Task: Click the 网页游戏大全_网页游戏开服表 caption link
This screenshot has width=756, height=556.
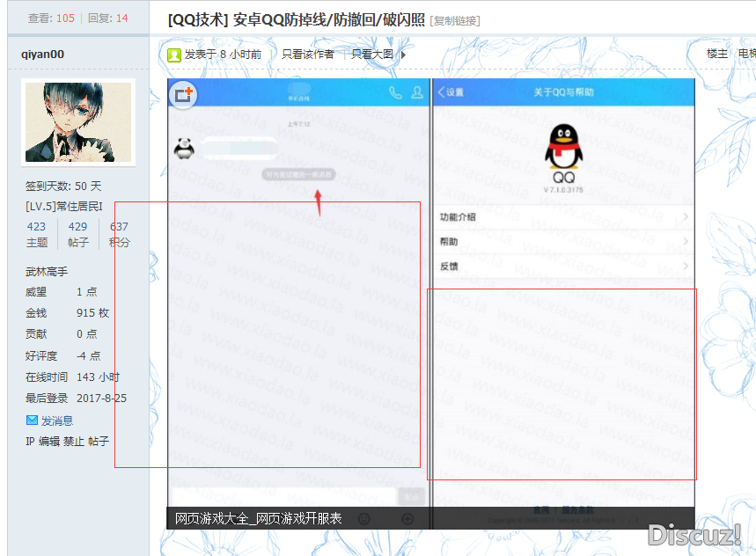Action: [258, 518]
